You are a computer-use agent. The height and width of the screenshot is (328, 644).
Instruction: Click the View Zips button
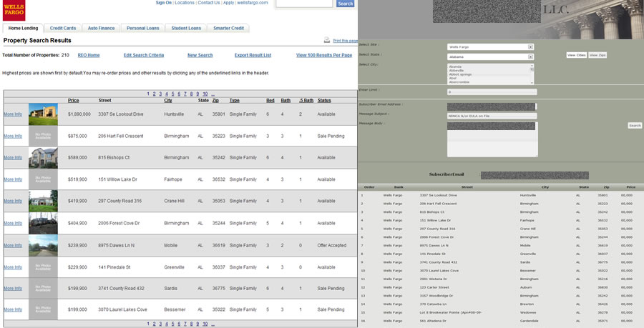point(597,55)
